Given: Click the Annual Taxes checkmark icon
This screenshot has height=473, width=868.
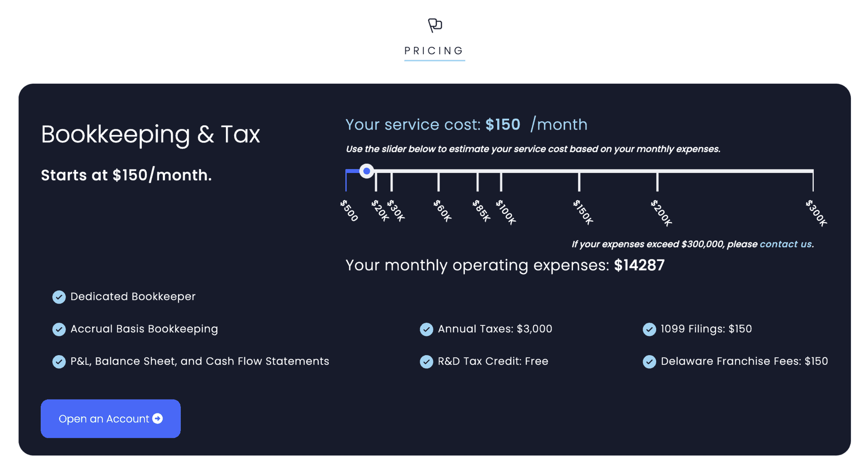Looking at the screenshot, I should [x=426, y=329].
